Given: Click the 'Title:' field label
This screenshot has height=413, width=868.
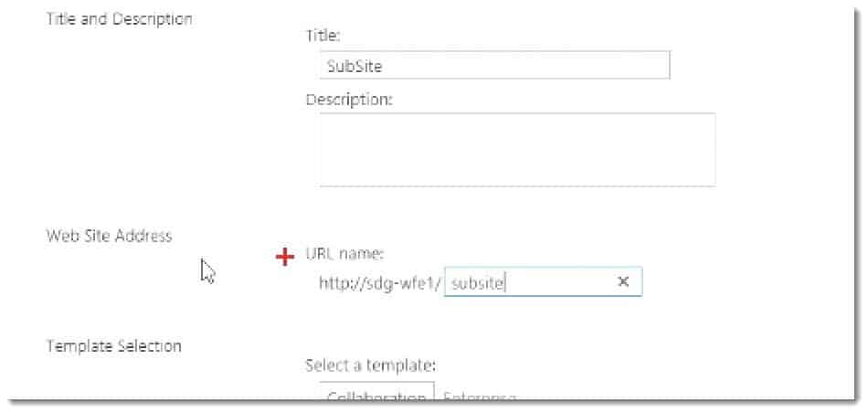Looking at the screenshot, I should [322, 37].
